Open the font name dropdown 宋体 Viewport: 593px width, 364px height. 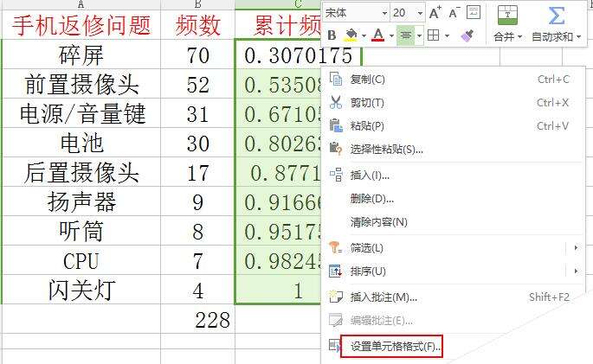(x=384, y=14)
